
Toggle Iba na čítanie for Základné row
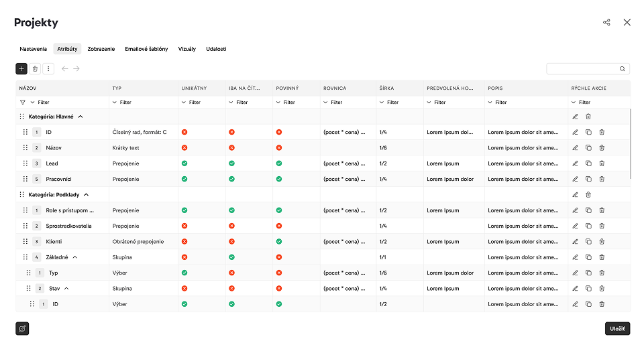pos(231,257)
